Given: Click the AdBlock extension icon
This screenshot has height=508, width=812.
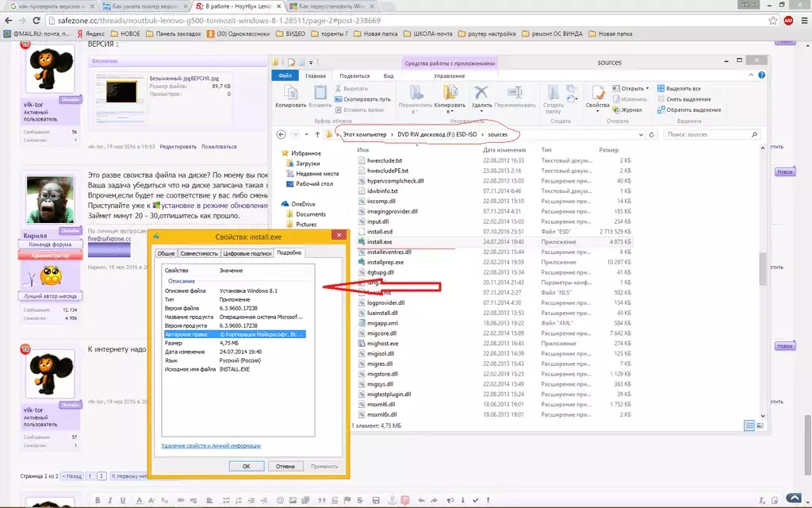Looking at the screenshot, I should coord(788,21).
